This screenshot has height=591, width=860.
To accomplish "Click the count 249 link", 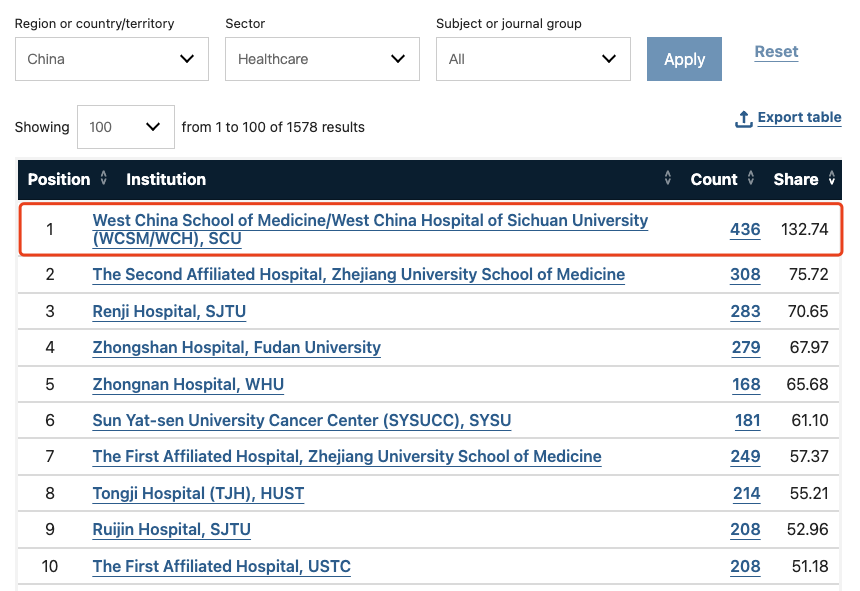I will [745, 457].
